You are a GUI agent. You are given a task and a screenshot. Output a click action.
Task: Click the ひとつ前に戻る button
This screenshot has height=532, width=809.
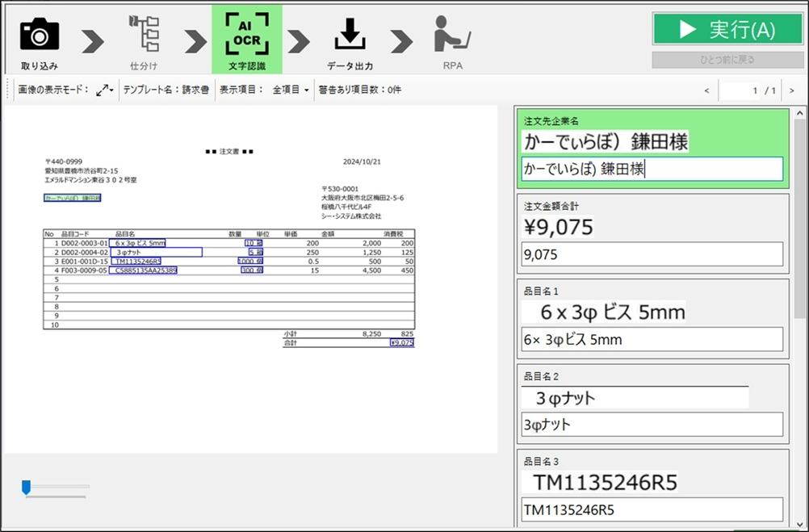[716, 61]
